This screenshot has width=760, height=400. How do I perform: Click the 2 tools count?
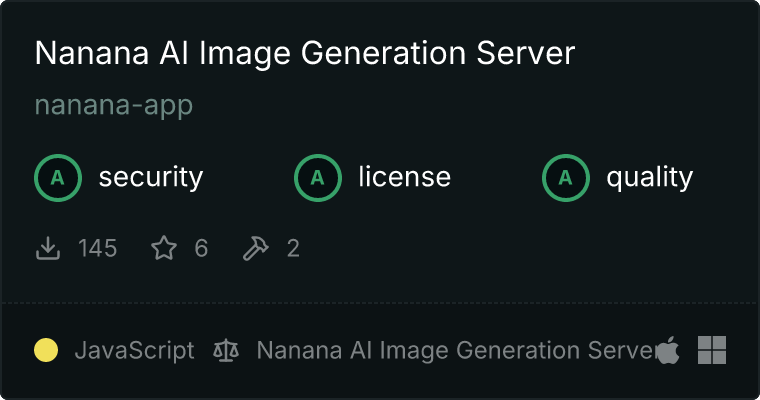point(293,248)
